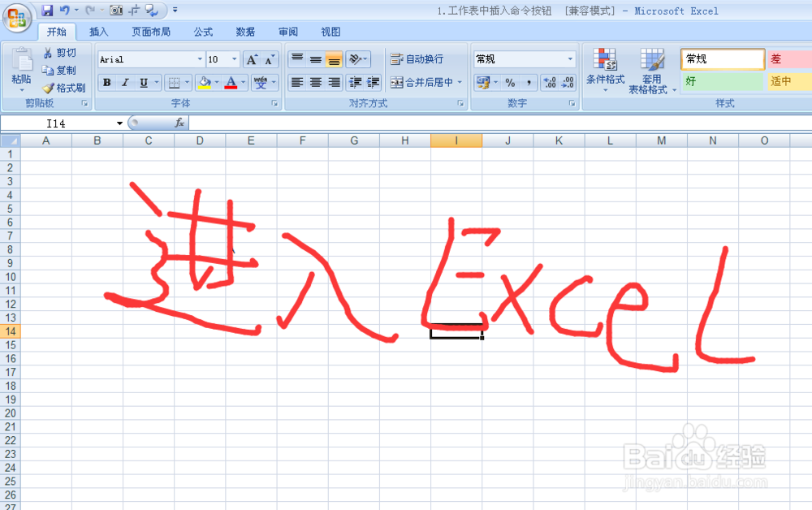812x510 pixels.
Task: Apply cell borders button
Action: coord(175,82)
